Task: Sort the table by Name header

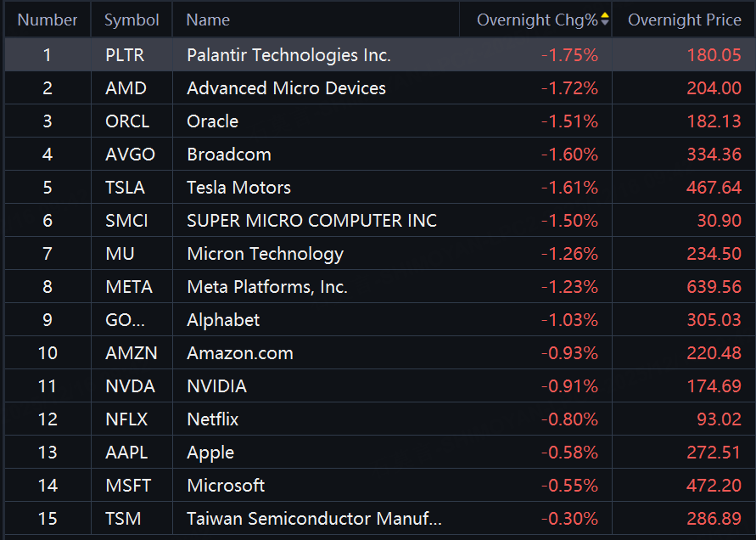Action: pos(208,20)
